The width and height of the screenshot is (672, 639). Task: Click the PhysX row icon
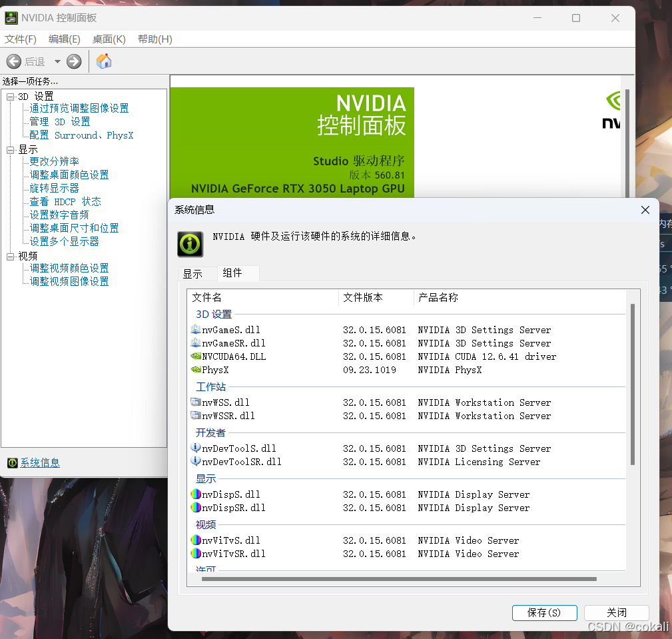(195, 369)
